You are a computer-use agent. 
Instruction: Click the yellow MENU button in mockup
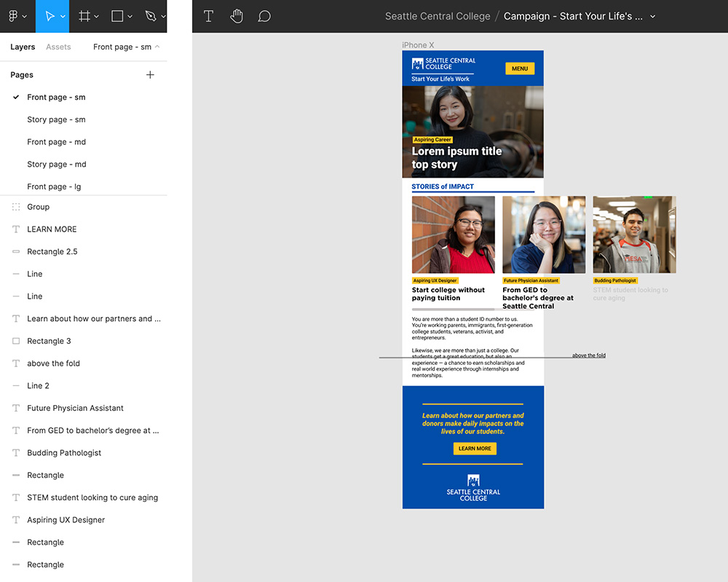(520, 68)
